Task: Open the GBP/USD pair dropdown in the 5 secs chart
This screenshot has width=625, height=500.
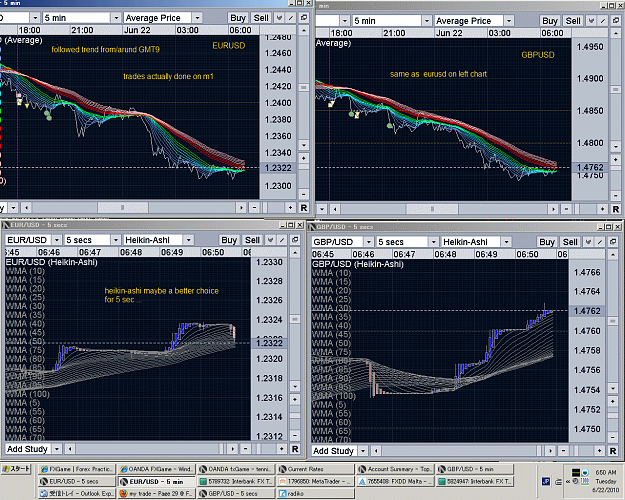Action: point(369,242)
